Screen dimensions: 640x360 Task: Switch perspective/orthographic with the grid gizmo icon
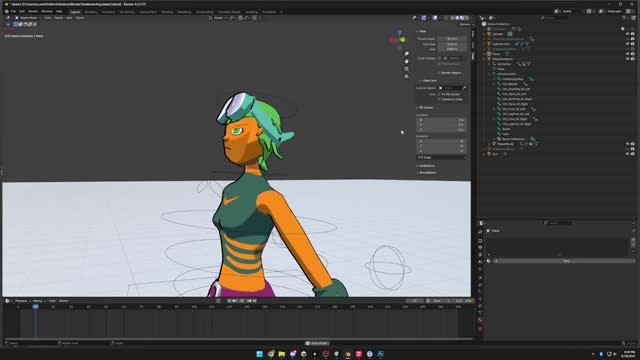tap(407, 76)
